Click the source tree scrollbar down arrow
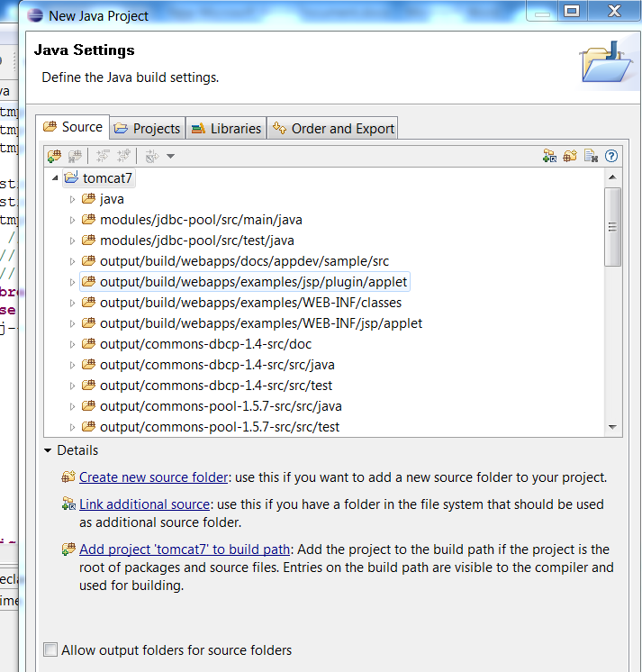The width and height of the screenshot is (642, 672). pyautogui.click(x=612, y=427)
